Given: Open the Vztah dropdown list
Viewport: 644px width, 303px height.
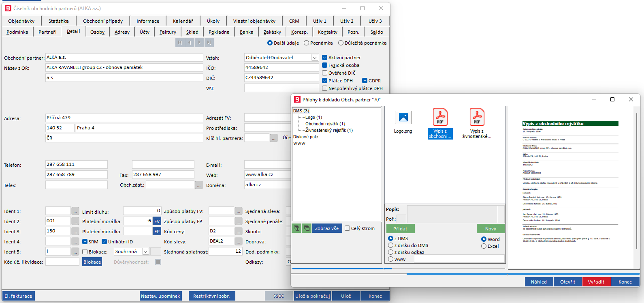Looking at the screenshot, I should pyautogui.click(x=315, y=58).
